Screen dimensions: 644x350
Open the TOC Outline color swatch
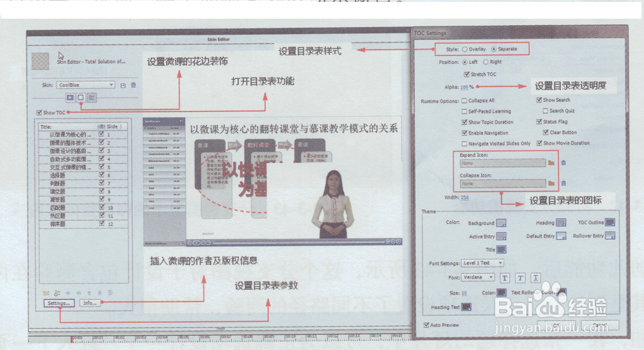pos(610,222)
